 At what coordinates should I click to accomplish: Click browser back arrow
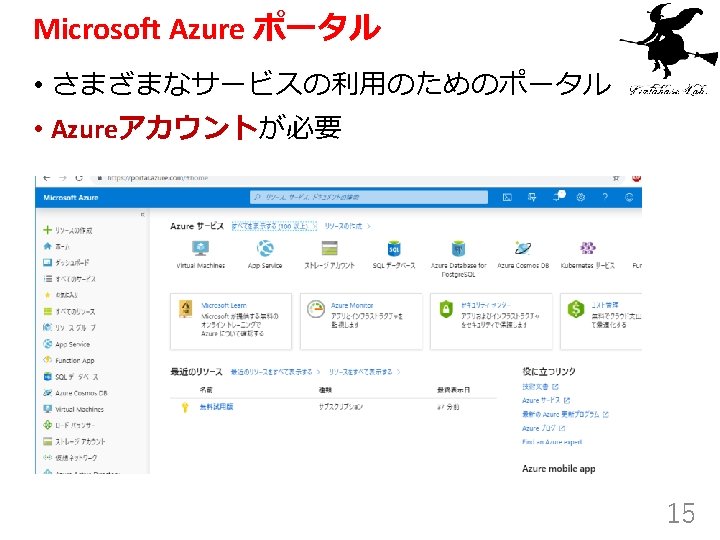(46, 178)
